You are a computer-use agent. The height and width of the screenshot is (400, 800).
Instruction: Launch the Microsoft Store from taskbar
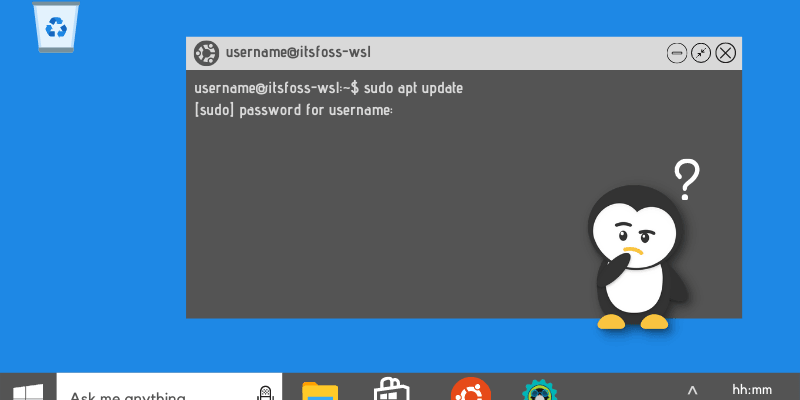pyautogui.click(x=391, y=389)
